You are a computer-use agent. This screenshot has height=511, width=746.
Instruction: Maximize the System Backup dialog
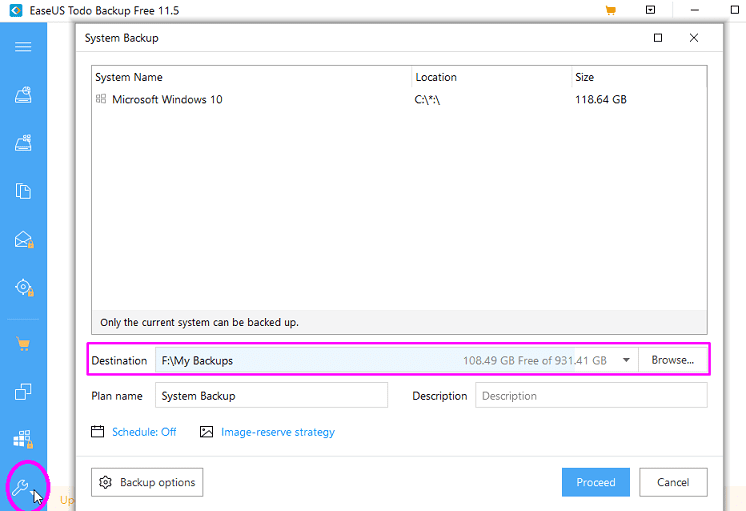click(x=658, y=38)
